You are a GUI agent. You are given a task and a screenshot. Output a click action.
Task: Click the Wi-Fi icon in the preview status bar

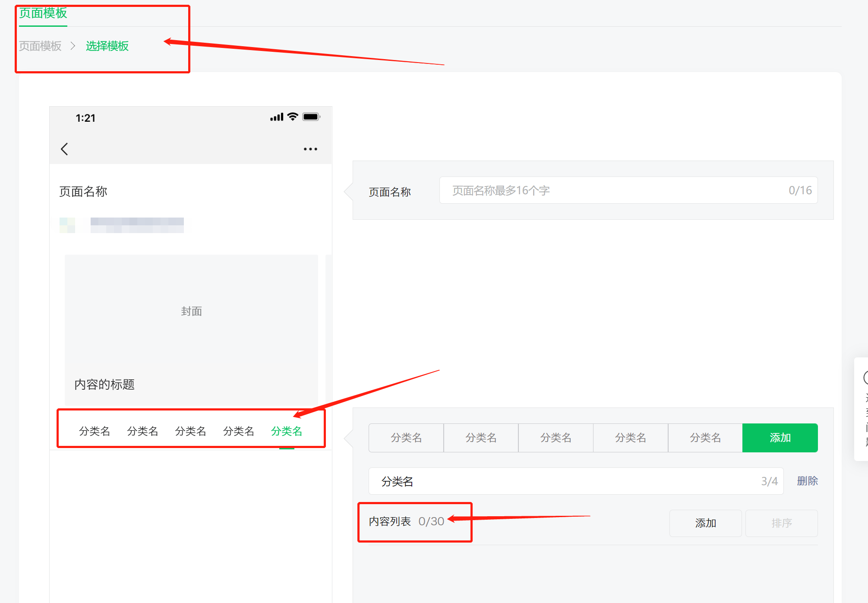coord(292,116)
